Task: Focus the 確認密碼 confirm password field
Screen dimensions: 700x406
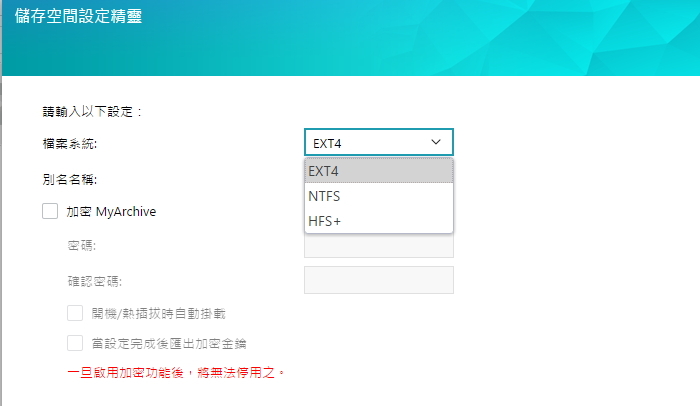Action: (x=378, y=280)
